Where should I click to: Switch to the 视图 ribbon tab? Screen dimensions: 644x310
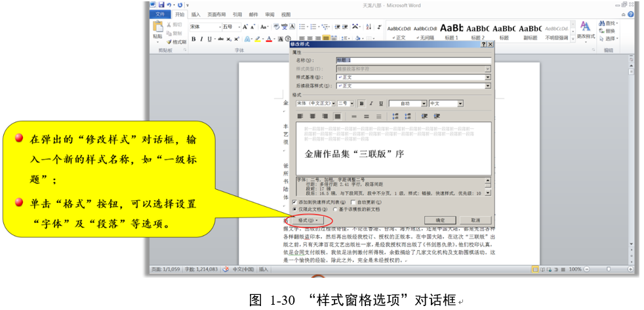[x=286, y=15]
